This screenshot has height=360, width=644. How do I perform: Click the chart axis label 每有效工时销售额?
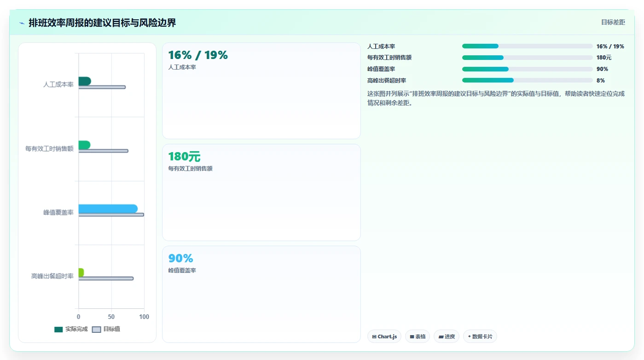pos(49,148)
